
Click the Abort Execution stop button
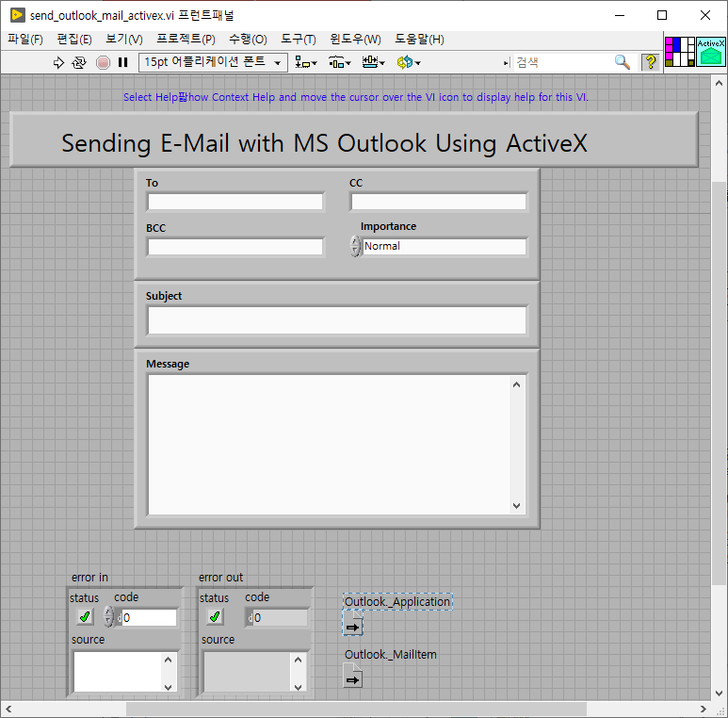click(103, 62)
